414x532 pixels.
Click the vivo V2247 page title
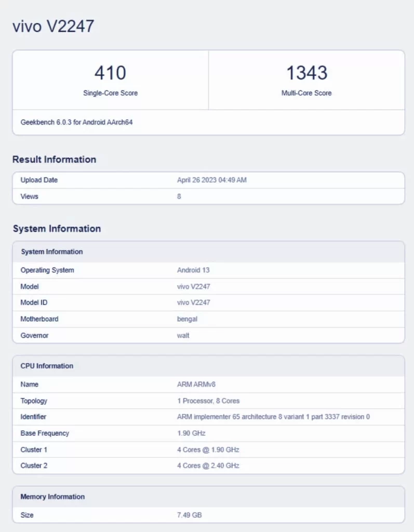click(x=54, y=26)
